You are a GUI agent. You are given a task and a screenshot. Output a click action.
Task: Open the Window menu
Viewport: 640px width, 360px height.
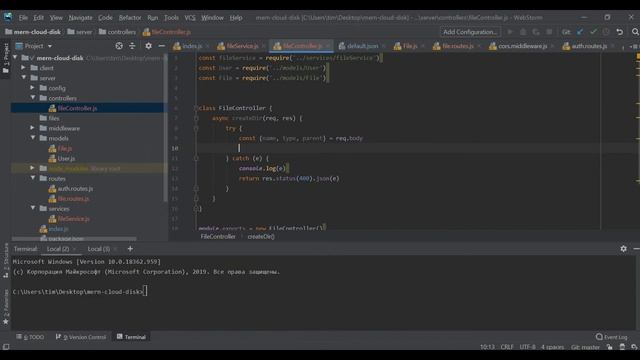click(212, 18)
